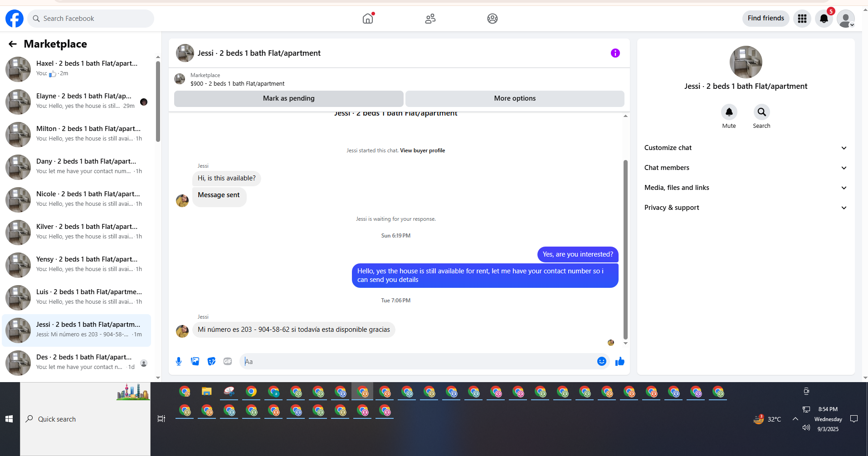Expand Media, files and links section
This screenshot has height=456, width=868.
pyautogui.click(x=746, y=188)
